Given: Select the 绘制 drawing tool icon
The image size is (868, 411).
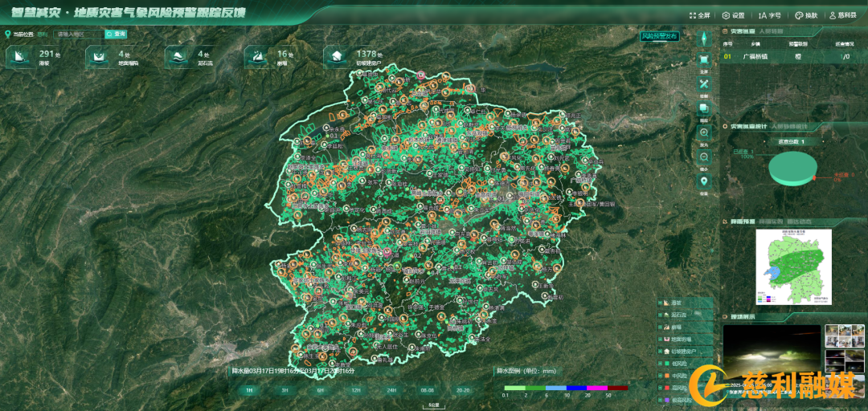Looking at the screenshot, I should coord(705,84).
